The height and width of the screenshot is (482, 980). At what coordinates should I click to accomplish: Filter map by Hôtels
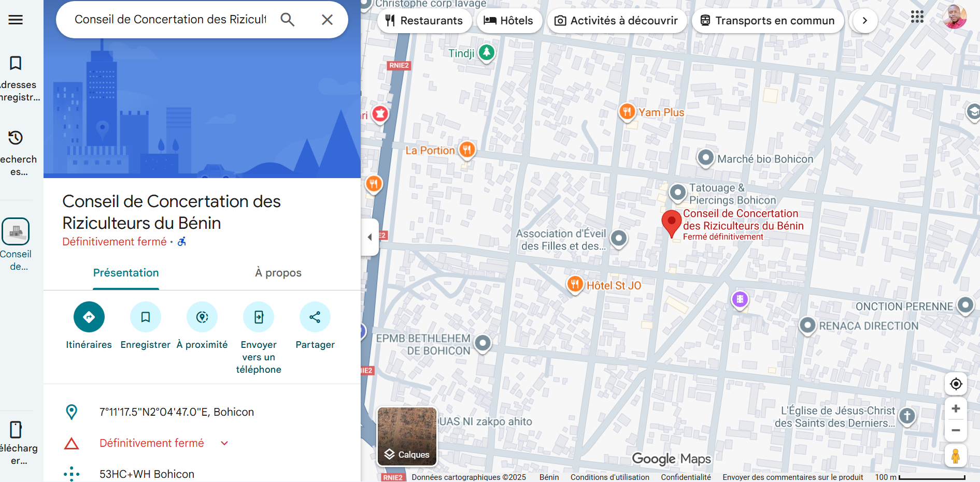click(x=508, y=21)
